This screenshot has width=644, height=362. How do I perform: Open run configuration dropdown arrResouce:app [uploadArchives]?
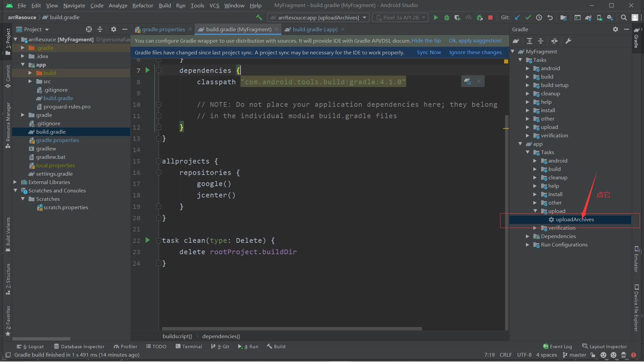tap(318, 17)
